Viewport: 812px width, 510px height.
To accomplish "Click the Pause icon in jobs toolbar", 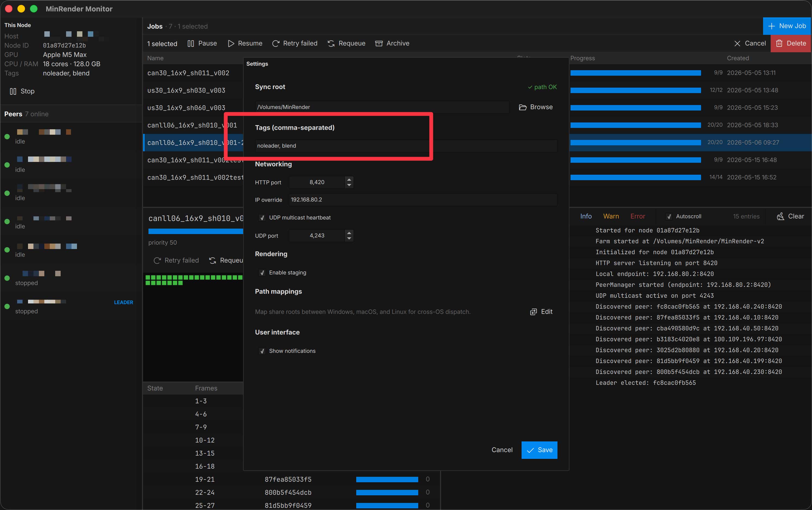I will coord(191,44).
